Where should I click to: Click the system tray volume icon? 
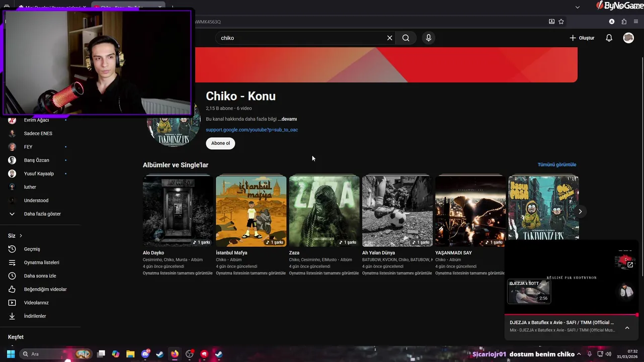[x=609, y=354]
